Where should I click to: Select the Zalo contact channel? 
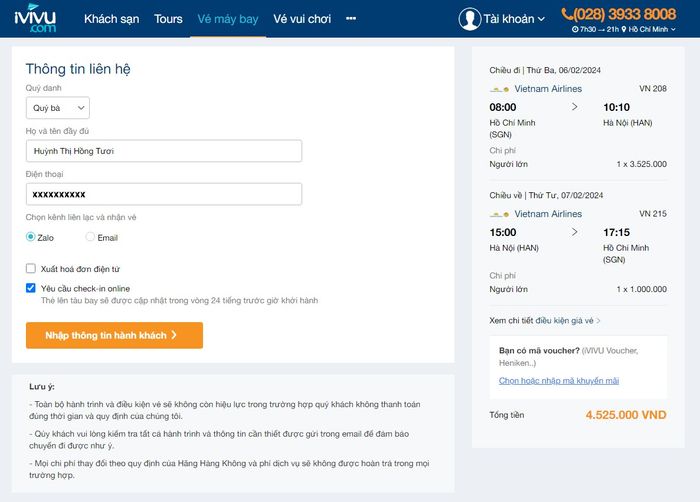(x=31, y=237)
